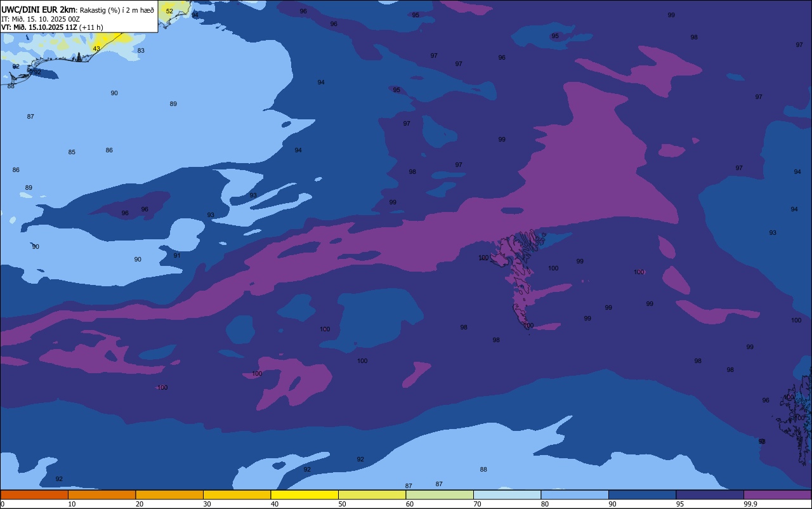Click the legend tick label "70"
812x509 pixels.
coord(477,504)
